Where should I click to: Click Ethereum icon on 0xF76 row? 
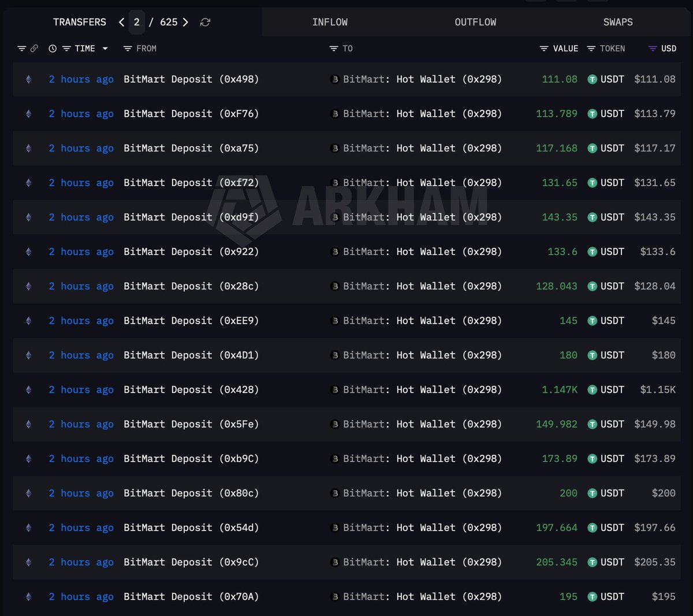[29, 114]
